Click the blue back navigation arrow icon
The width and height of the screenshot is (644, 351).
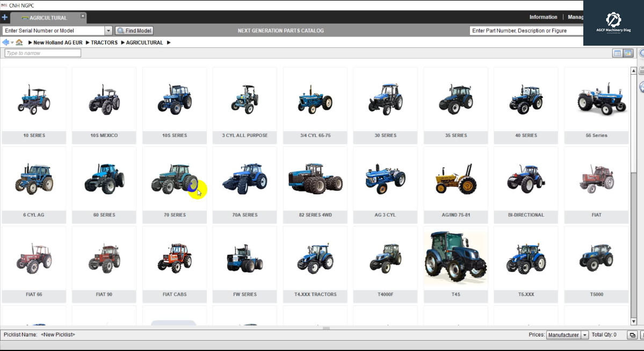tap(5, 42)
